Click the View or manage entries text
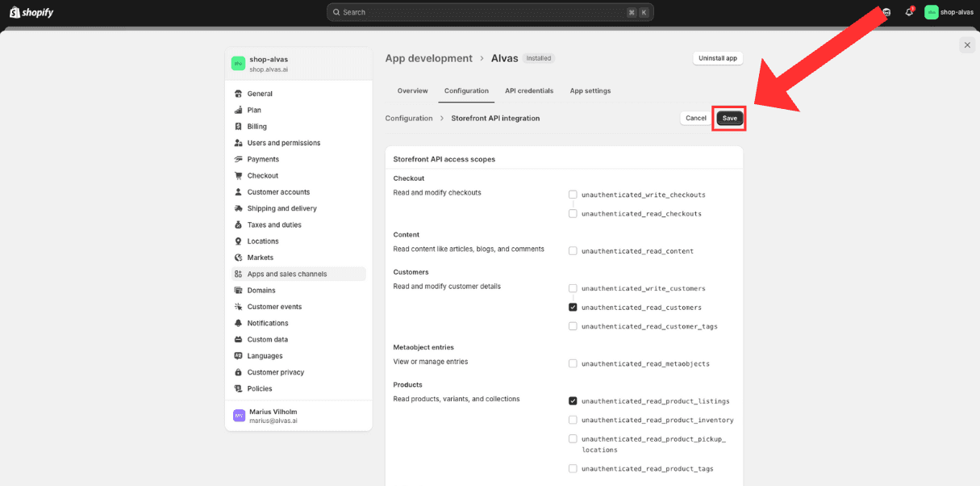The height and width of the screenshot is (486, 980). 431,362
